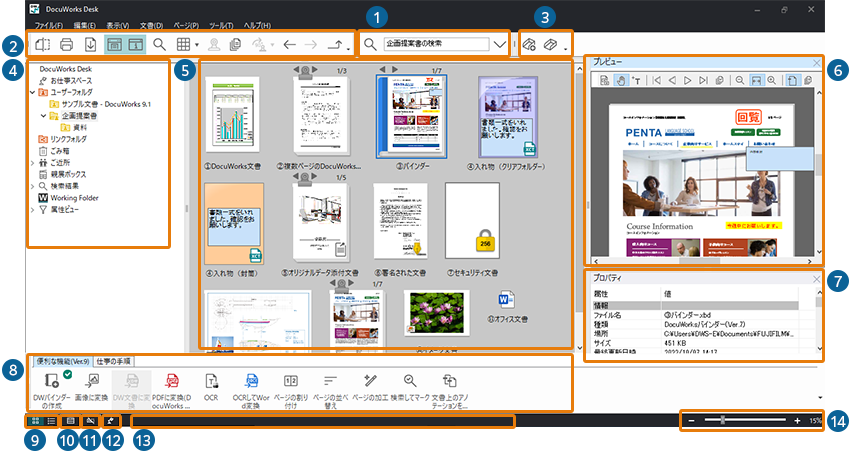Click the 画像に変換 icon
Viewport: 850px width, 455px height.
pyautogui.click(x=92, y=381)
